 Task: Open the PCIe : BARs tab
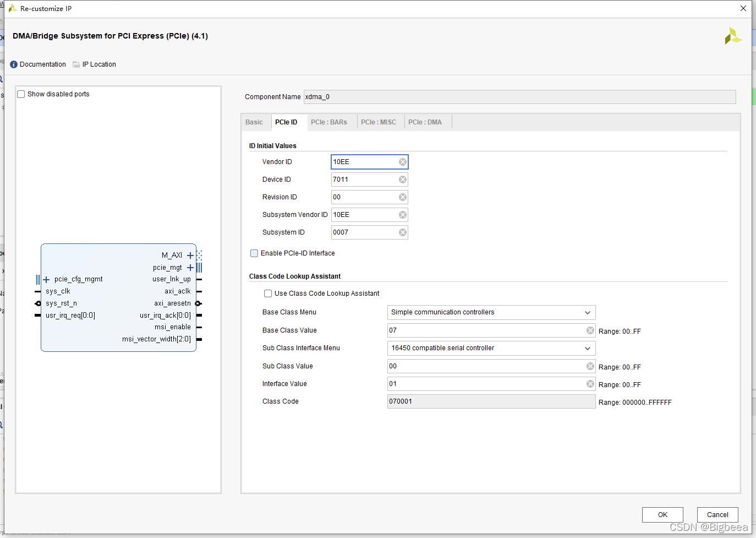(x=329, y=122)
